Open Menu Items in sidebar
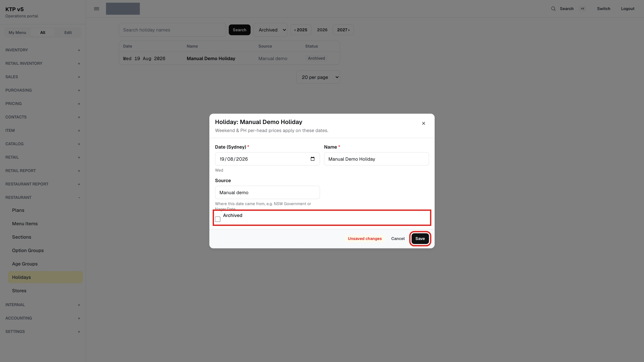This screenshot has height=362, width=644. [45, 224]
